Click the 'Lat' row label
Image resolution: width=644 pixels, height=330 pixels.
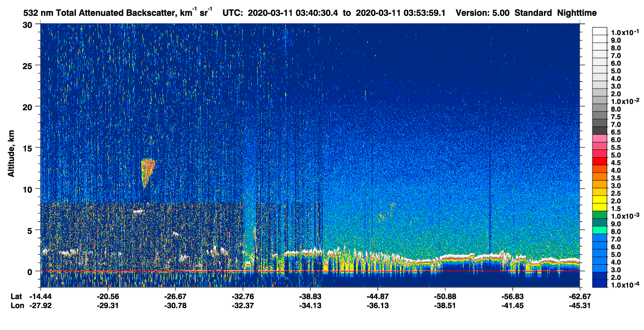click(x=16, y=296)
